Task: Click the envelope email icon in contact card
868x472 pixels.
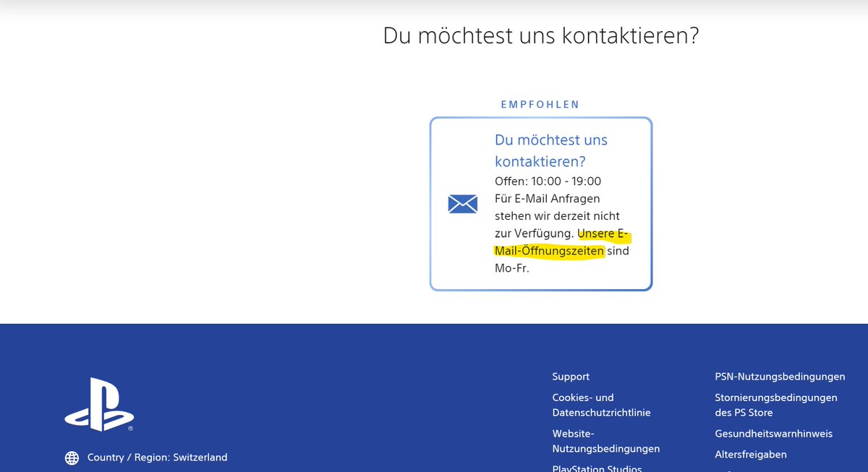Action: pyautogui.click(x=463, y=204)
